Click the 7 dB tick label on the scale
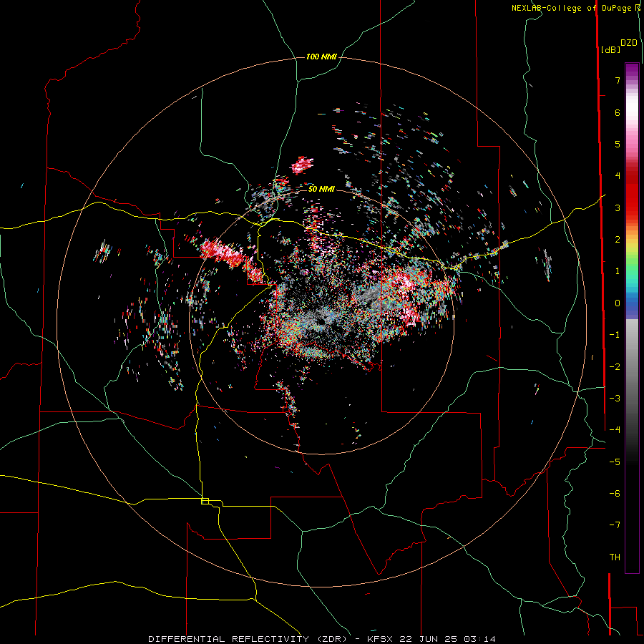Image resolution: width=644 pixels, height=644 pixels. [618, 80]
